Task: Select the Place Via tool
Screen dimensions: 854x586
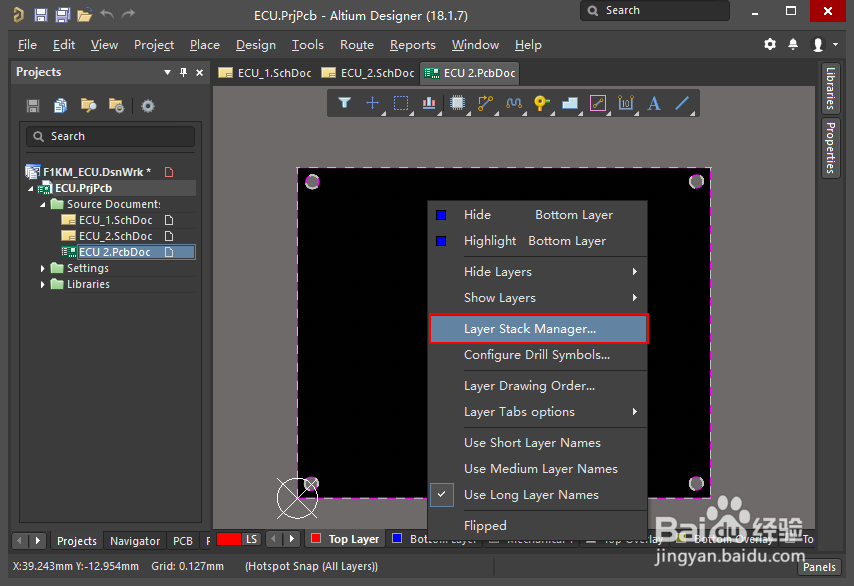Action: pyautogui.click(x=541, y=103)
